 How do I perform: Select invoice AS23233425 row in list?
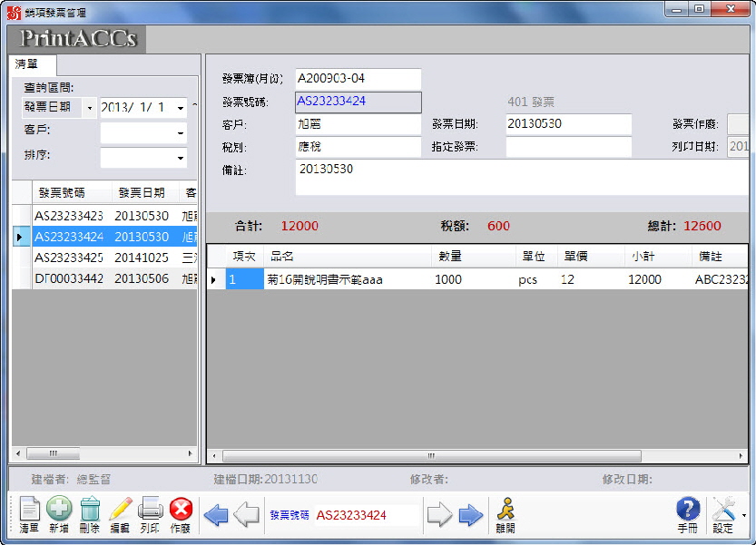pos(69,258)
